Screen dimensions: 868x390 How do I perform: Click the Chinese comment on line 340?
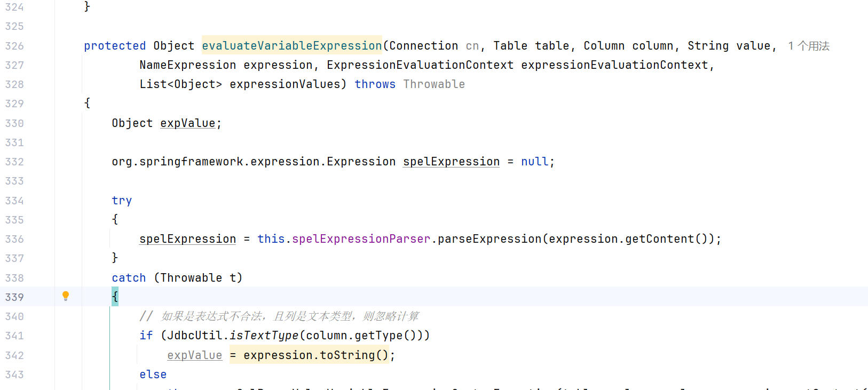point(290,316)
